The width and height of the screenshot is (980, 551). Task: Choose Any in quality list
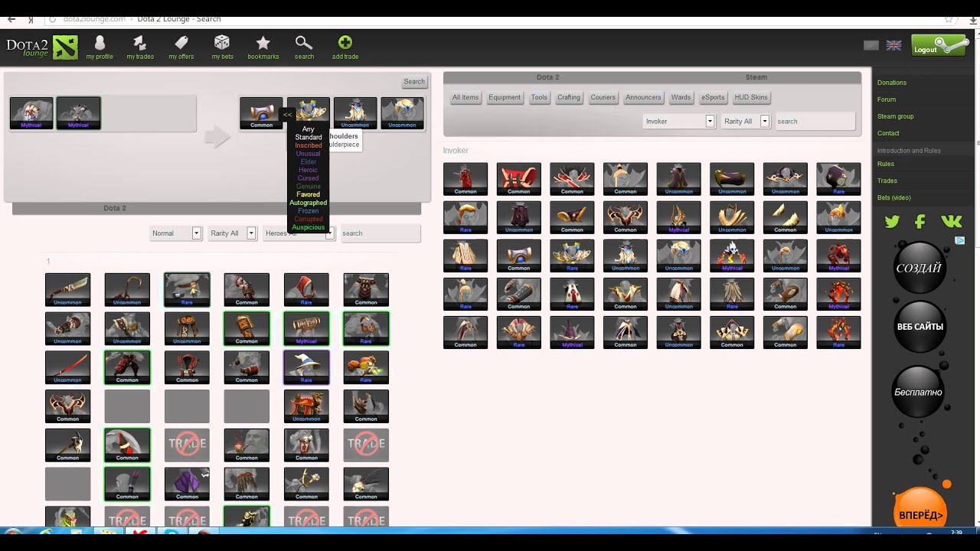[309, 129]
